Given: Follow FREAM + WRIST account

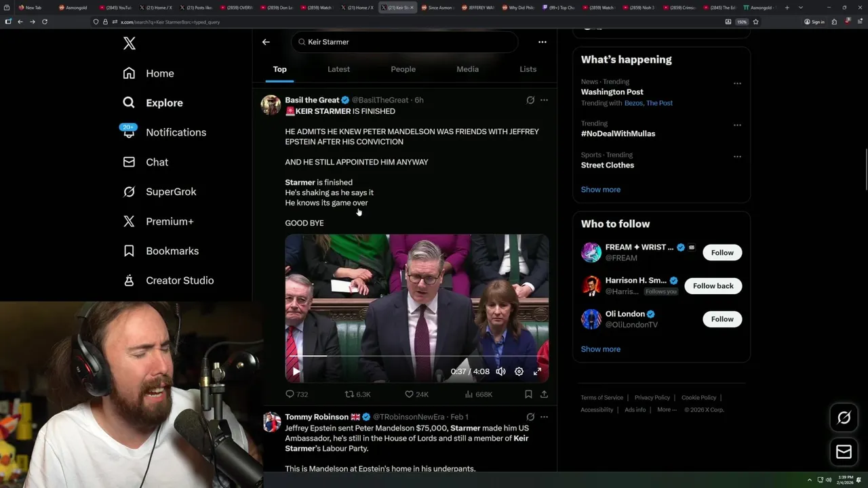Looking at the screenshot, I should point(722,253).
